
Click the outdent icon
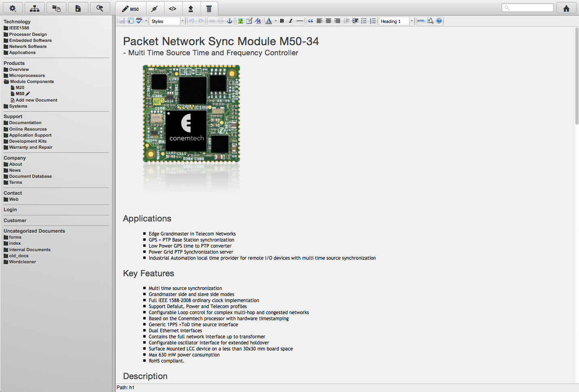pos(346,21)
